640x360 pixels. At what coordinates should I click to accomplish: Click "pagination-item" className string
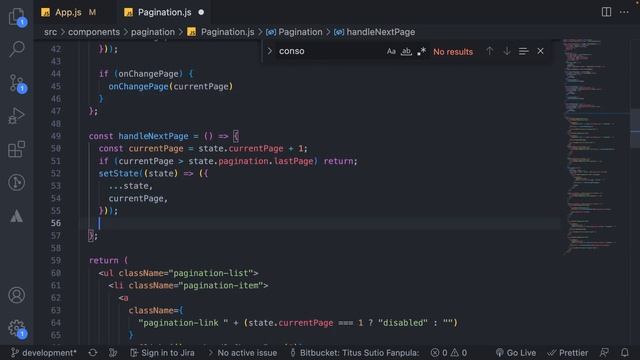tap(221, 285)
